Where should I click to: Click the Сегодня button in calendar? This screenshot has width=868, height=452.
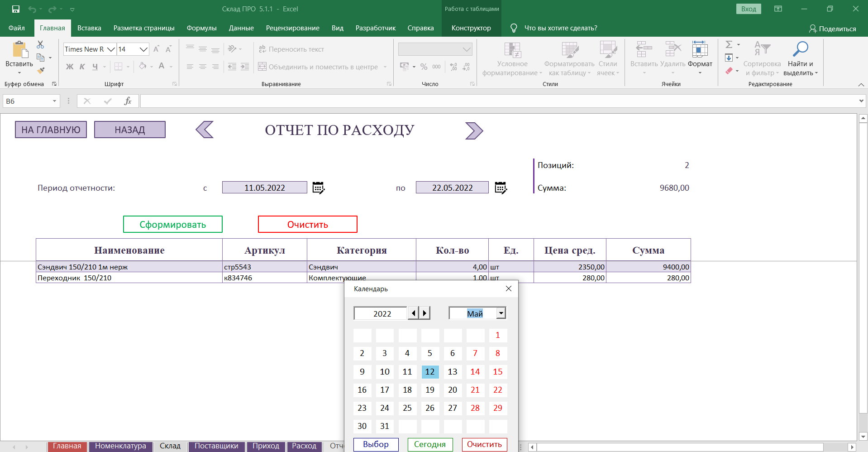coord(430,444)
